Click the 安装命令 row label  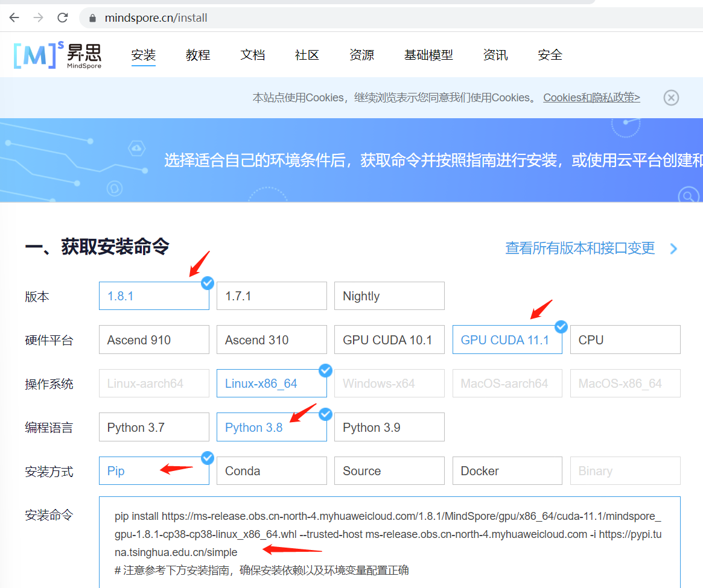pos(49,515)
